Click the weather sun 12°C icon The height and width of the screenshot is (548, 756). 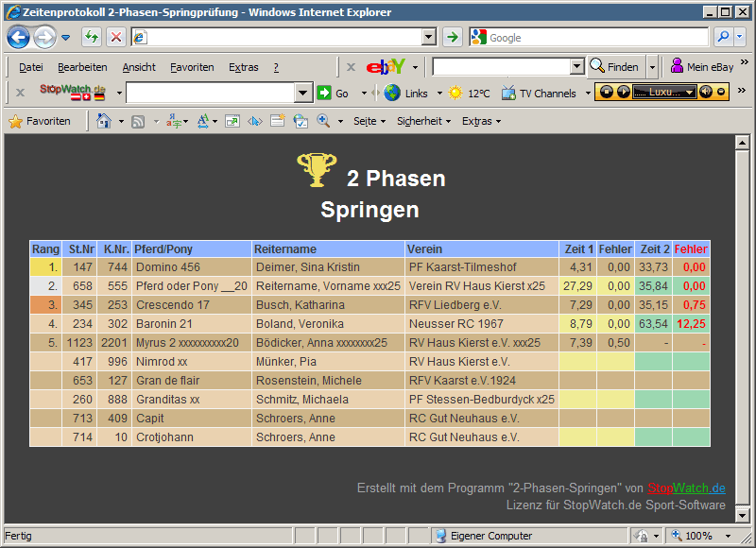point(455,93)
